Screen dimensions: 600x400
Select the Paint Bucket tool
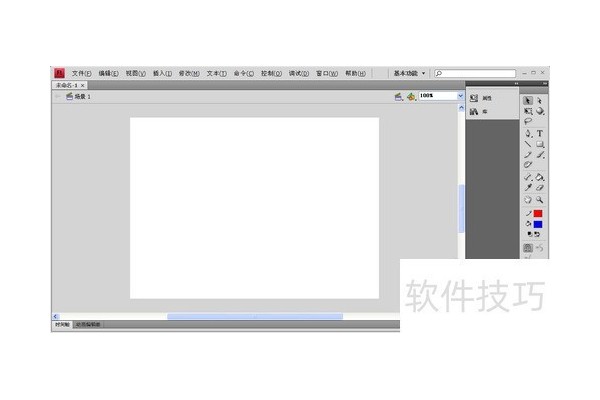coord(540,177)
